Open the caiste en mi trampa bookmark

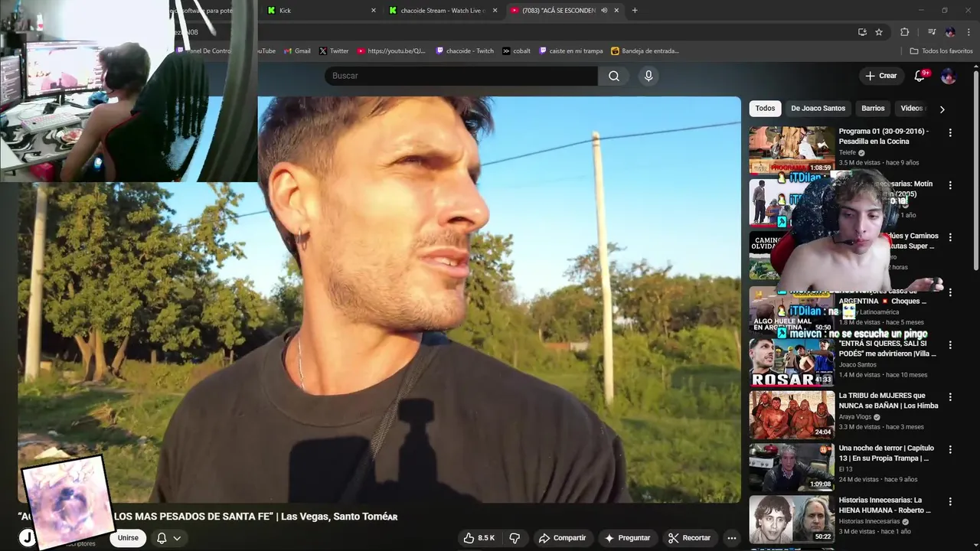click(x=571, y=51)
